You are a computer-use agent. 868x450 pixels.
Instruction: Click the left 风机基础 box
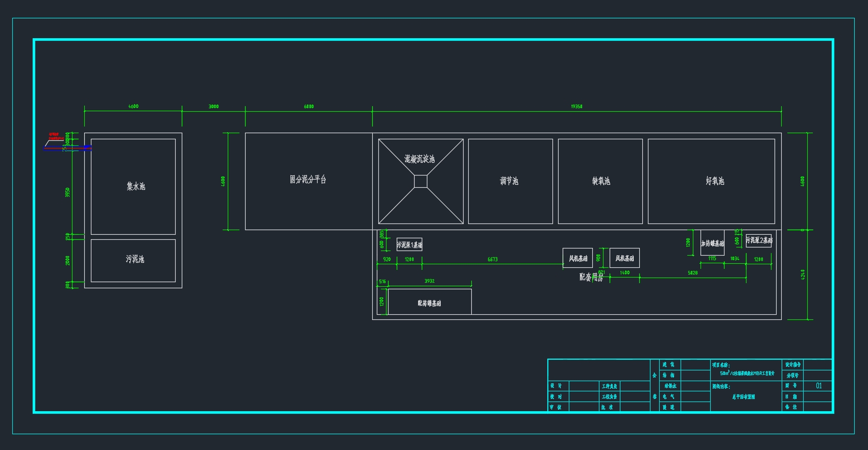577,258
